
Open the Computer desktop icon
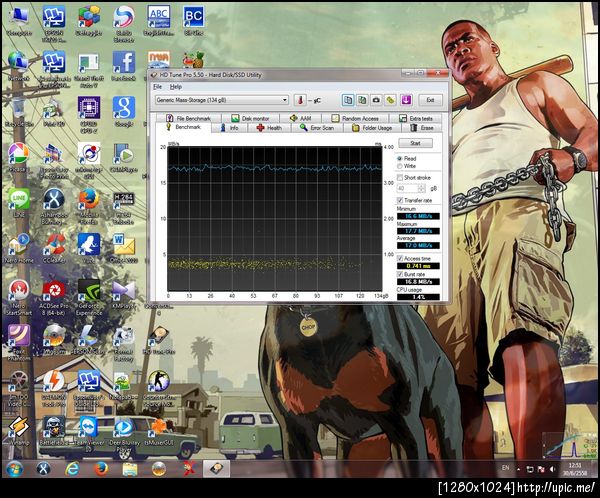(19, 21)
